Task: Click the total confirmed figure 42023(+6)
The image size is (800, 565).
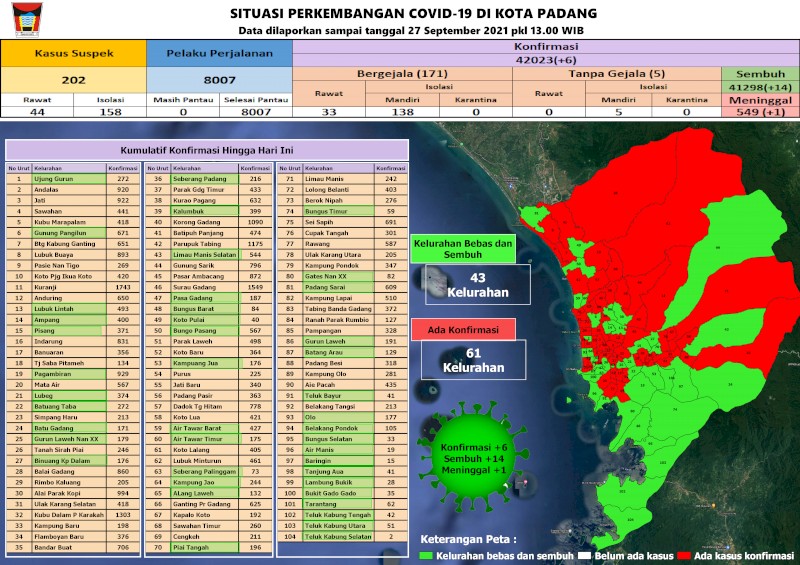Action: (546, 60)
